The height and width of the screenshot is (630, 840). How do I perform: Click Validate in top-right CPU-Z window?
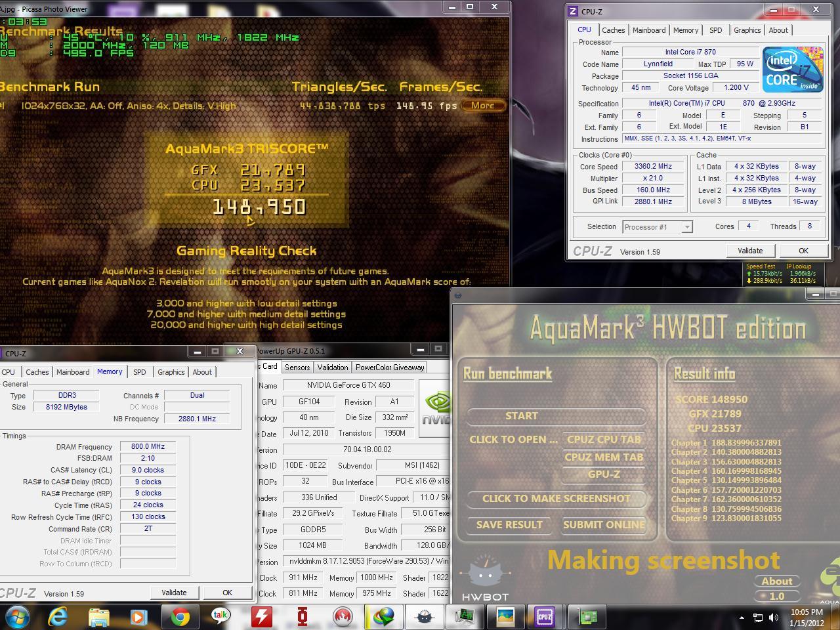[x=750, y=251]
